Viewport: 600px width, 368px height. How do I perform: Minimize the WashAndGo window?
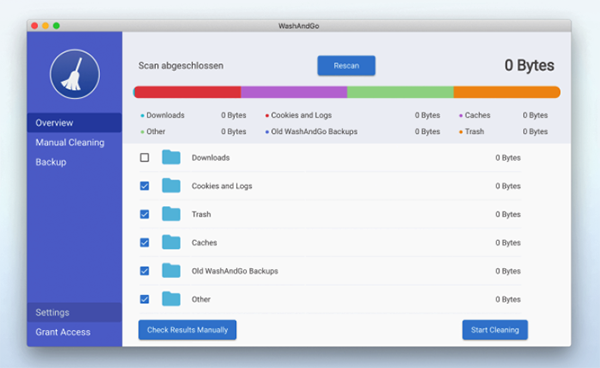pos(46,26)
